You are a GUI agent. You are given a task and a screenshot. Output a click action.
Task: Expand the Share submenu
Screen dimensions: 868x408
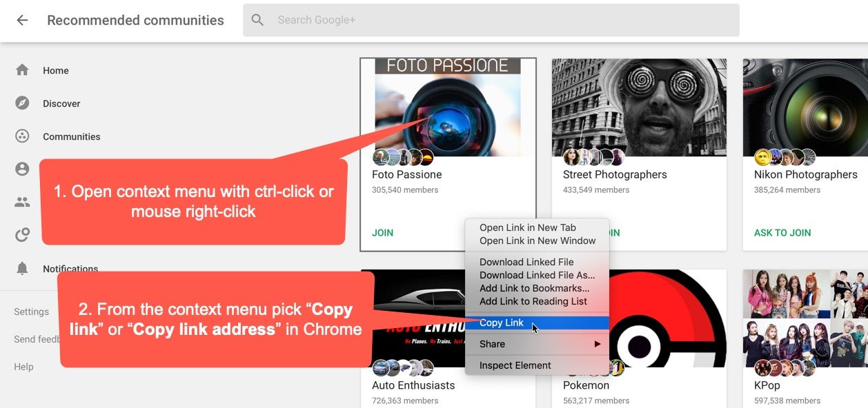pos(537,344)
